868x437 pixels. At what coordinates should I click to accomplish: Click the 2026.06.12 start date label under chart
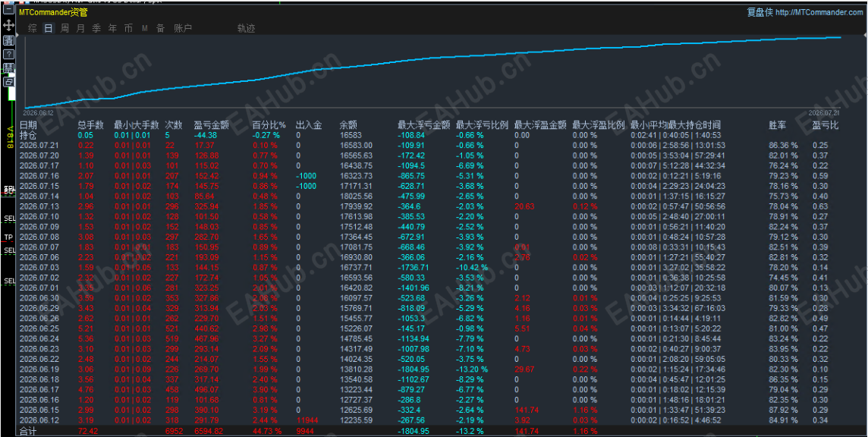point(38,112)
